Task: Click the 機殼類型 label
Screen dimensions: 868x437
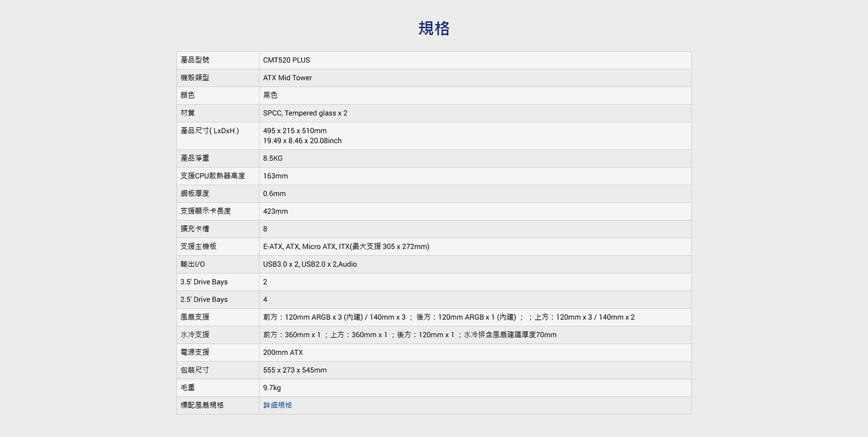Action: [x=195, y=78]
